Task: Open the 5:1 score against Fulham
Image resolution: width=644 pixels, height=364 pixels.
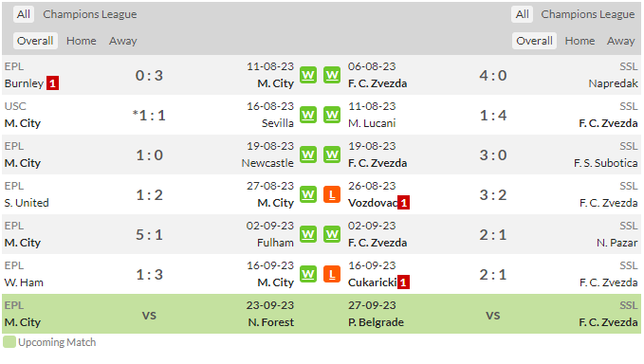Action: 150,235
